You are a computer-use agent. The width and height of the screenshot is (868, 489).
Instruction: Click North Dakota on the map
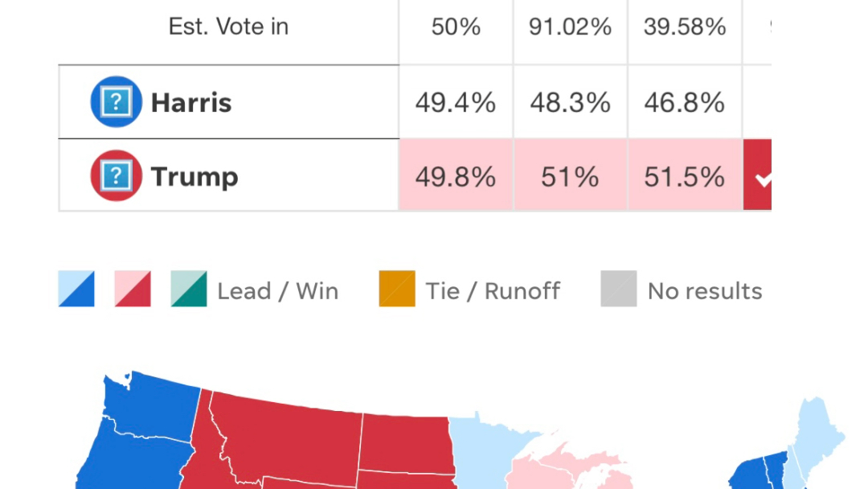[407, 443]
